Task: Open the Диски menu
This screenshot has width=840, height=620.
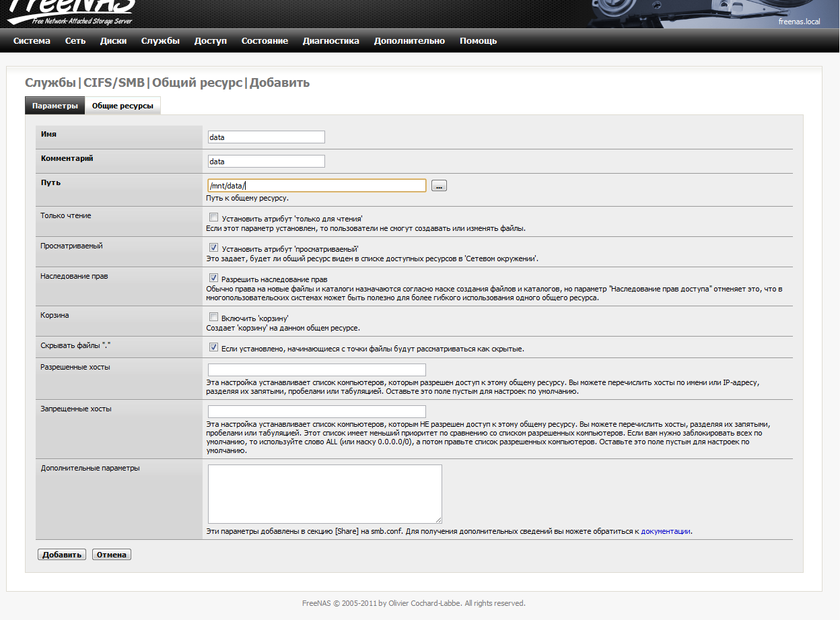Action: 113,41
